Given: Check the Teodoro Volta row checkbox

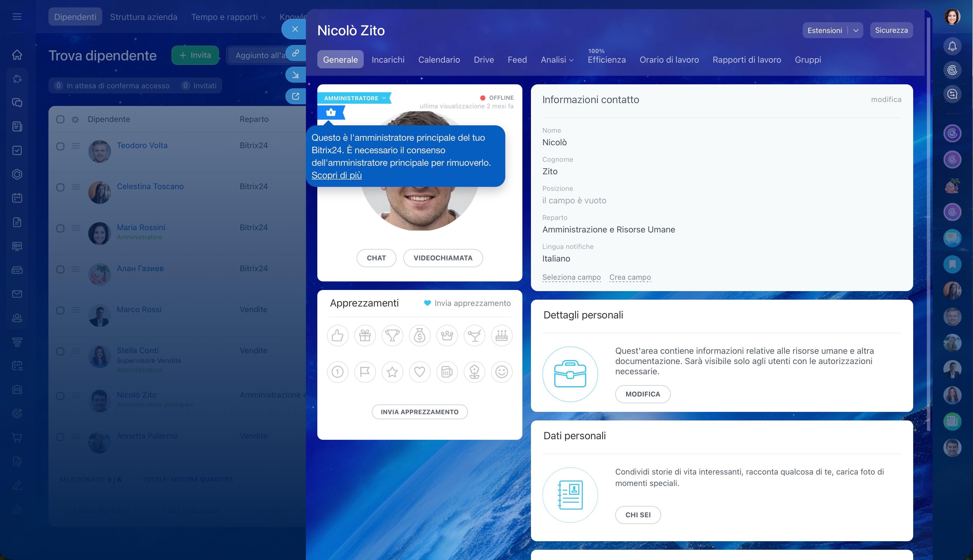Looking at the screenshot, I should click(60, 146).
